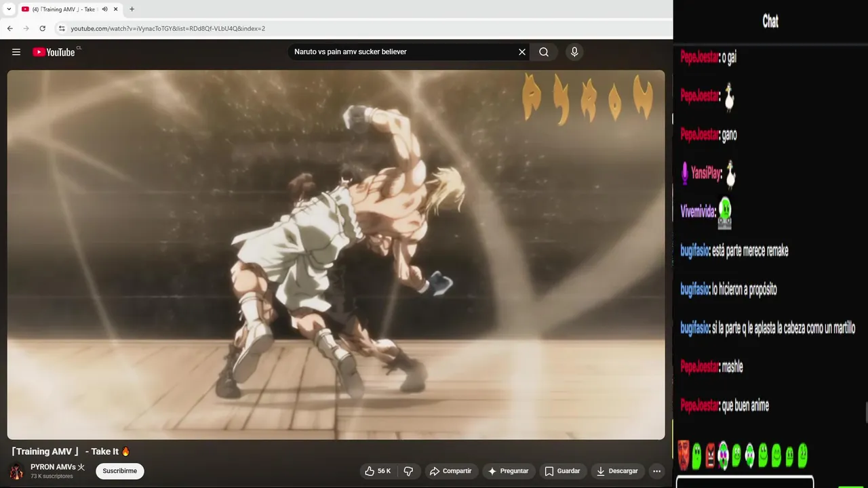Select bugifasio's 'está parte merece remake' message
This screenshot has height=488, width=868.
734,251
